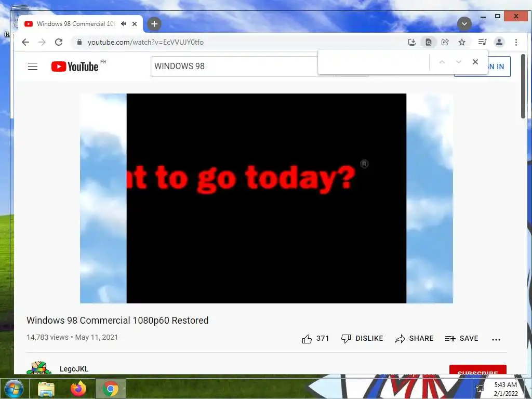Share this page from the address bar
This screenshot has height=399, width=532.
445,42
